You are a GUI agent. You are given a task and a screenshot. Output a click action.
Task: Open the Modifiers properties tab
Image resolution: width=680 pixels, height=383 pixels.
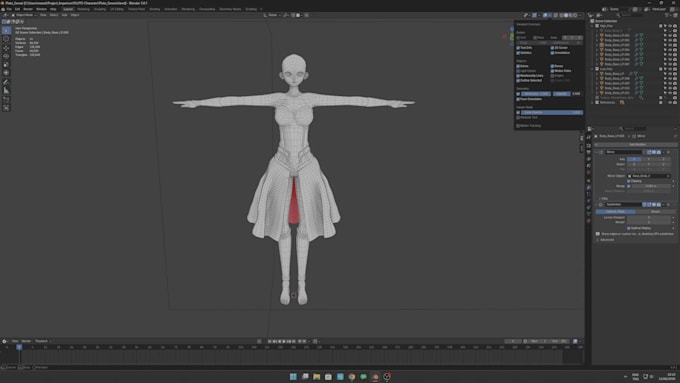588,187
